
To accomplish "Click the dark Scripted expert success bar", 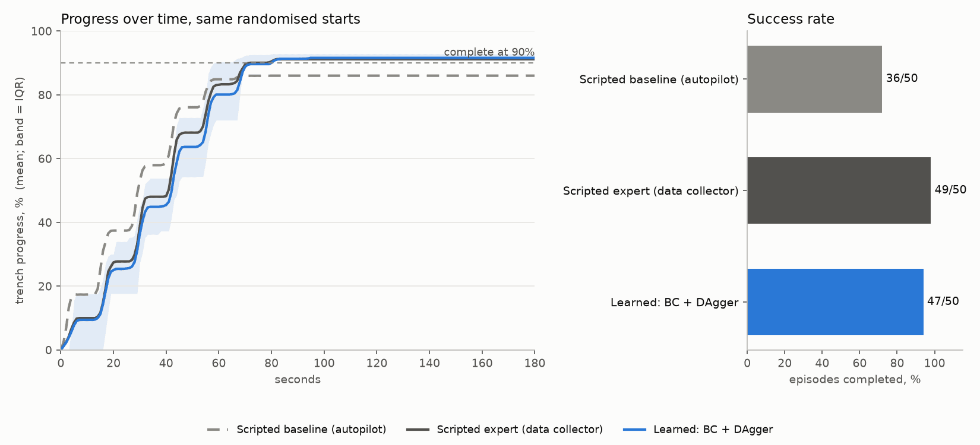I will (x=839, y=190).
